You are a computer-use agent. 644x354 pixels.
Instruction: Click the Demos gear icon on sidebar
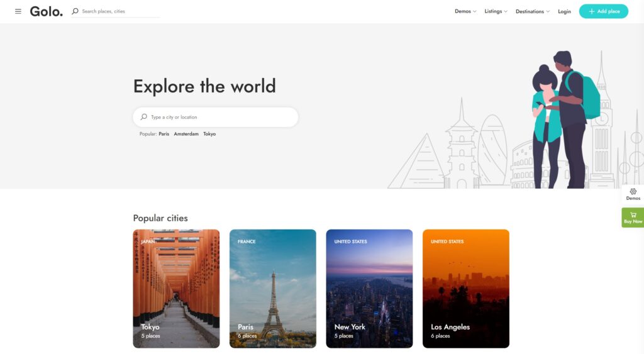coord(633,191)
